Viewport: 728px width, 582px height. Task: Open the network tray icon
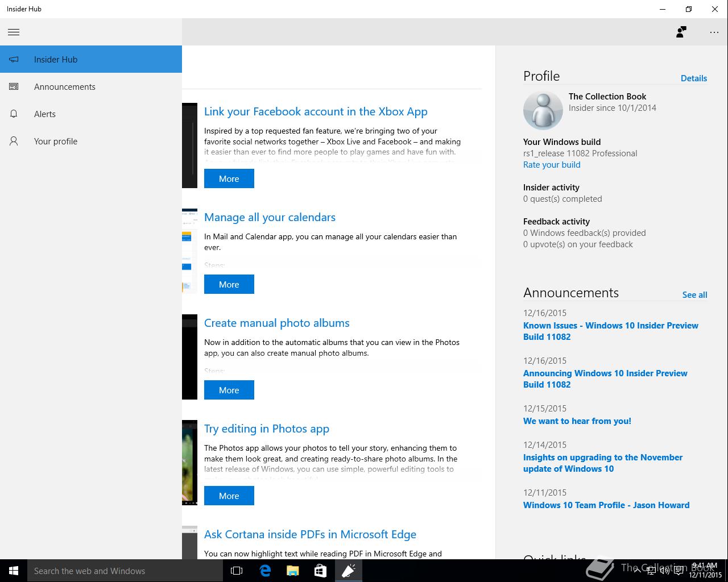tap(651, 571)
